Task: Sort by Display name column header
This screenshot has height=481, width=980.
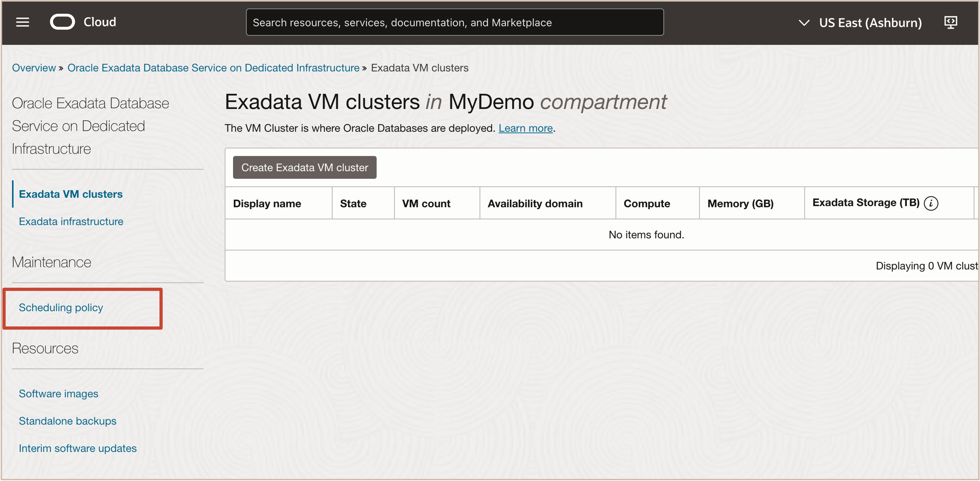Action: pyautogui.click(x=267, y=203)
